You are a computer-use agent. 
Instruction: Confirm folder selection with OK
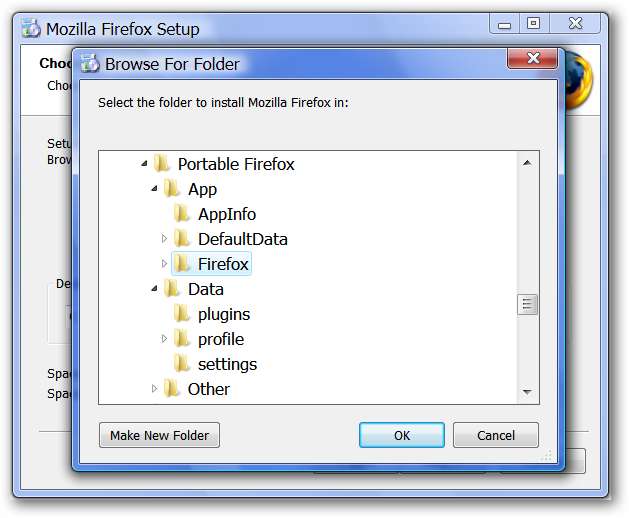click(x=401, y=435)
